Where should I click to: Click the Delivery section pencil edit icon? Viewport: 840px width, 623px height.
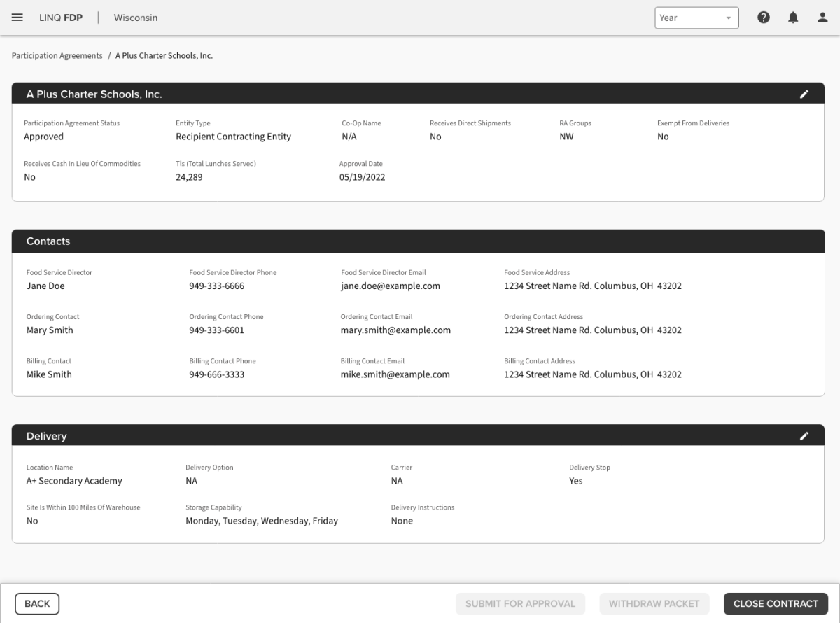804,435
